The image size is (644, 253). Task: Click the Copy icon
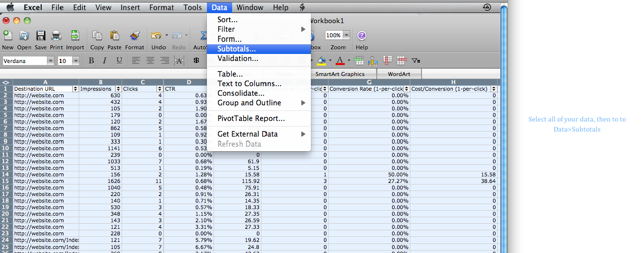97,36
